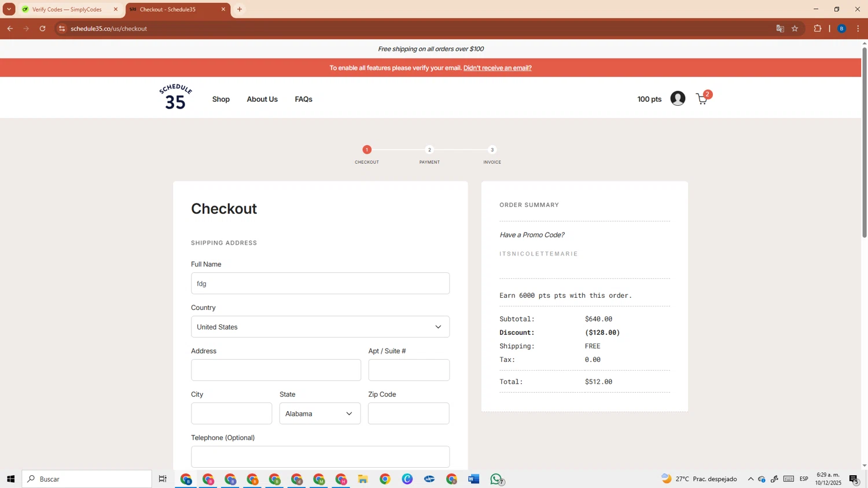868x488 pixels.
Task: Focus the Full Name field
Action: click(320, 283)
